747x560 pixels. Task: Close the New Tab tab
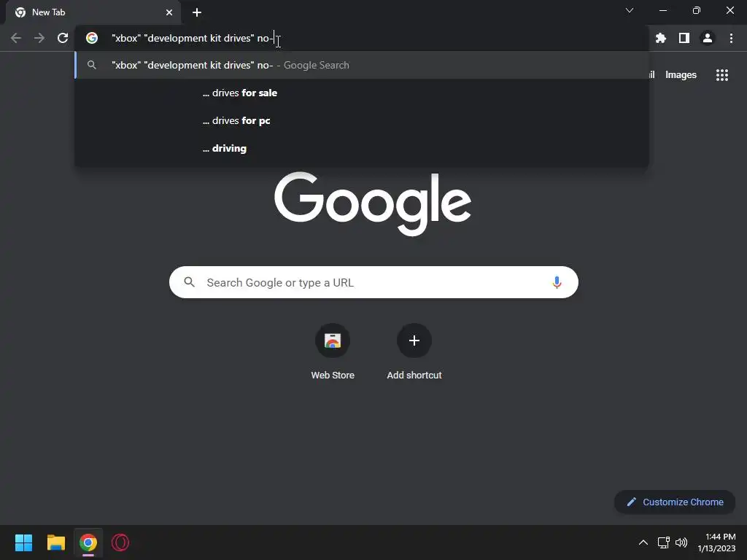point(169,12)
